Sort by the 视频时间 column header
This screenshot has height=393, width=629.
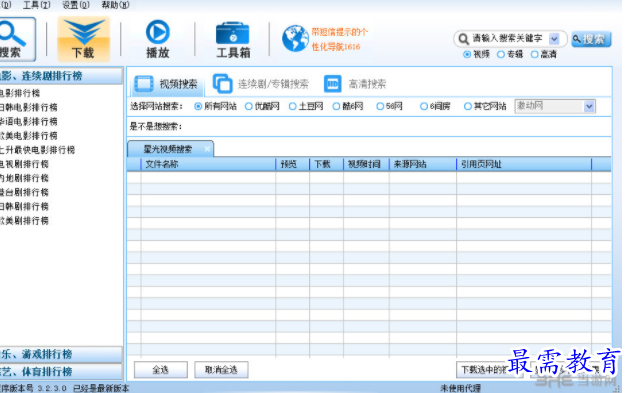point(366,164)
